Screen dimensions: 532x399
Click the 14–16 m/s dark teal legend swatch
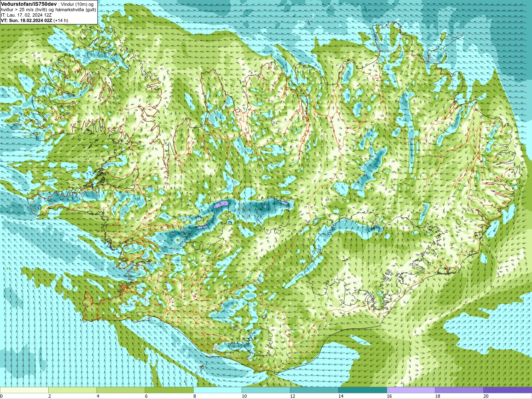(362, 390)
